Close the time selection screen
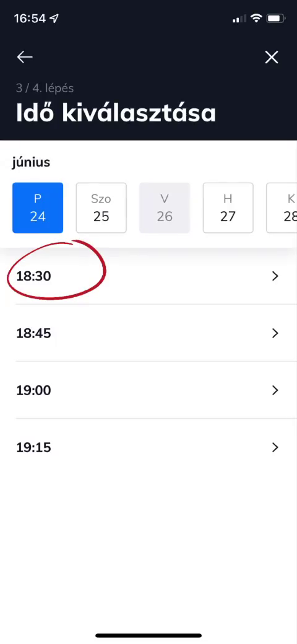This screenshot has width=297, height=644. [x=272, y=57]
